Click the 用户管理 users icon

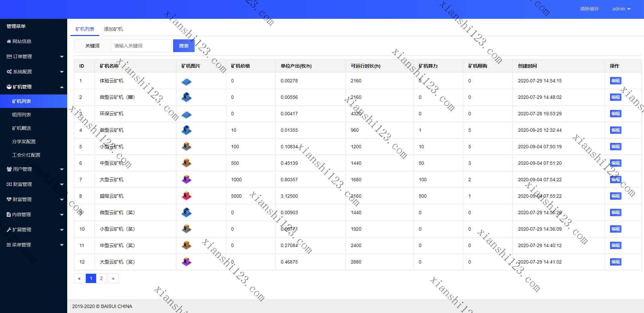point(9,169)
